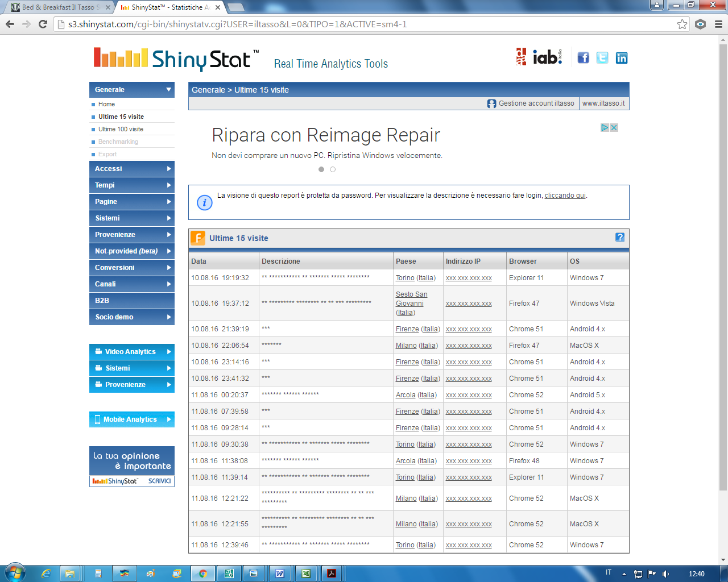This screenshot has width=728, height=582.
Task: Expand the Not-provided (beta) menu
Action: pos(132,251)
